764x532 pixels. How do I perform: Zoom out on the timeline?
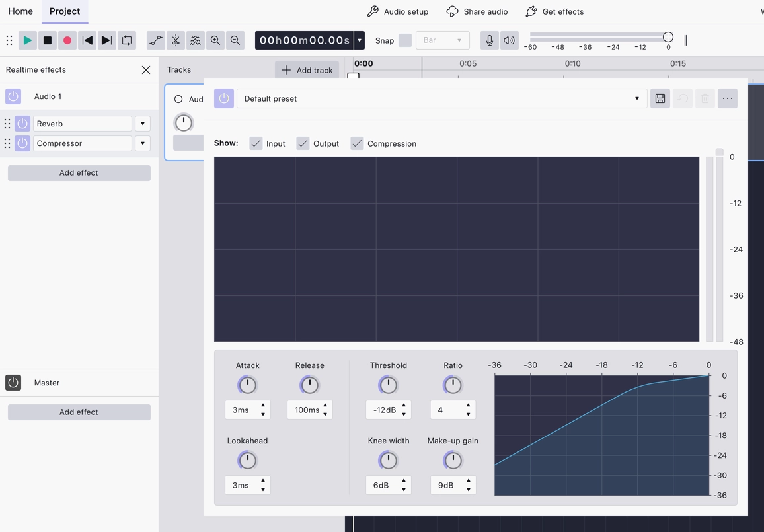pyautogui.click(x=235, y=40)
